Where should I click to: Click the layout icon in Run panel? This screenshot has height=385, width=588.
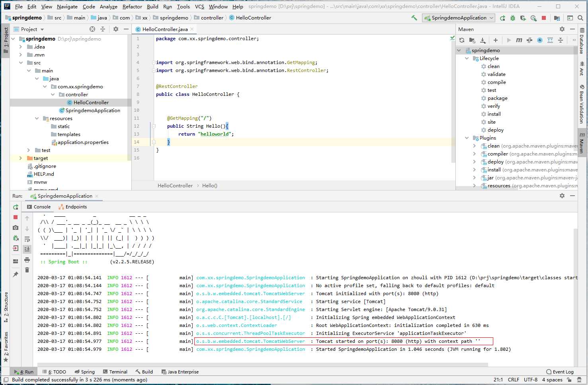(x=16, y=261)
